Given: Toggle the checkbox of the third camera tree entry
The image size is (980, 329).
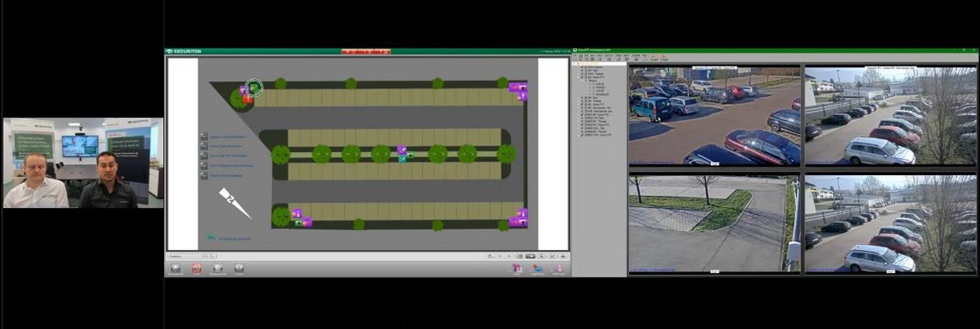Looking at the screenshot, I should 582,74.
